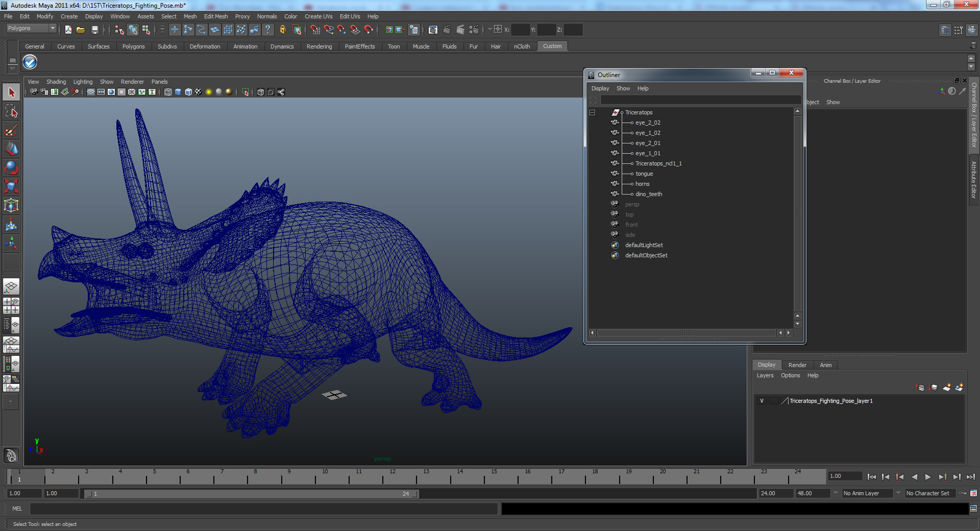Collapse the Triceratops group in Outliner

pyautogui.click(x=593, y=112)
